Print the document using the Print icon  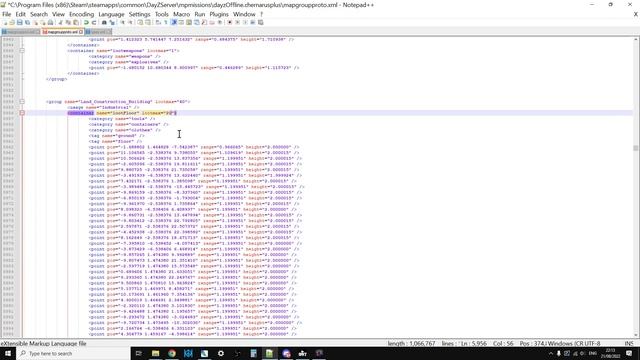pos(50,22)
